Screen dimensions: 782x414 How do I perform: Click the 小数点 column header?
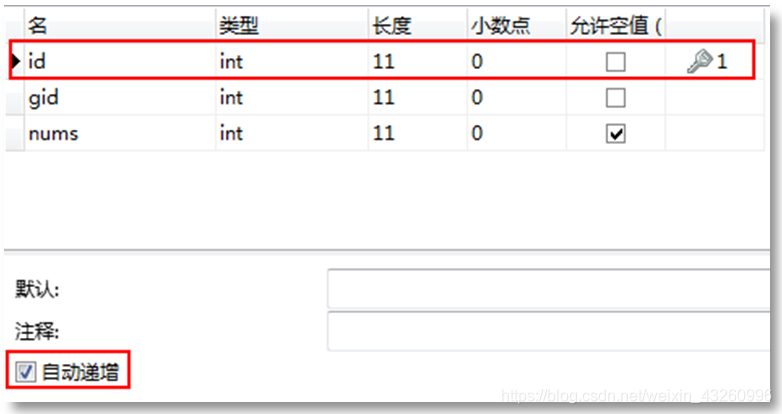pos(516,25)
